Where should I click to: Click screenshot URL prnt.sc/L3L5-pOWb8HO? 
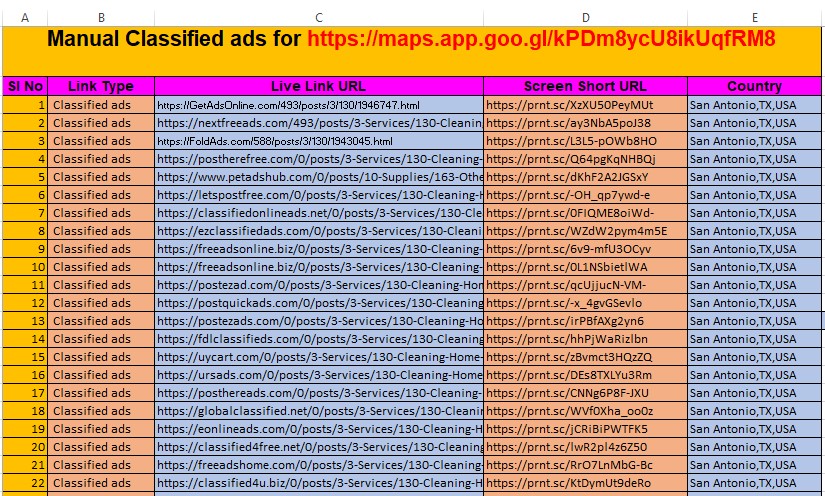tap(571, 141)
